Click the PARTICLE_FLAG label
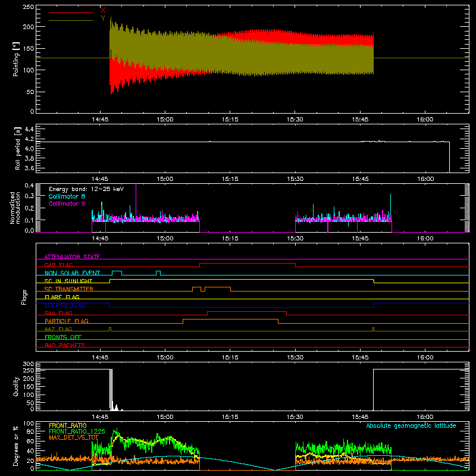The image size is (476, 476). (67, 321)
